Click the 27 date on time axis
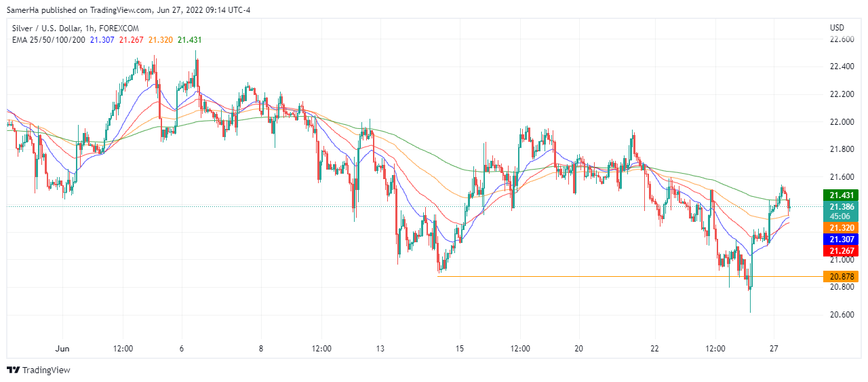This screenshot has height=382, width=868. coord(774,349)
